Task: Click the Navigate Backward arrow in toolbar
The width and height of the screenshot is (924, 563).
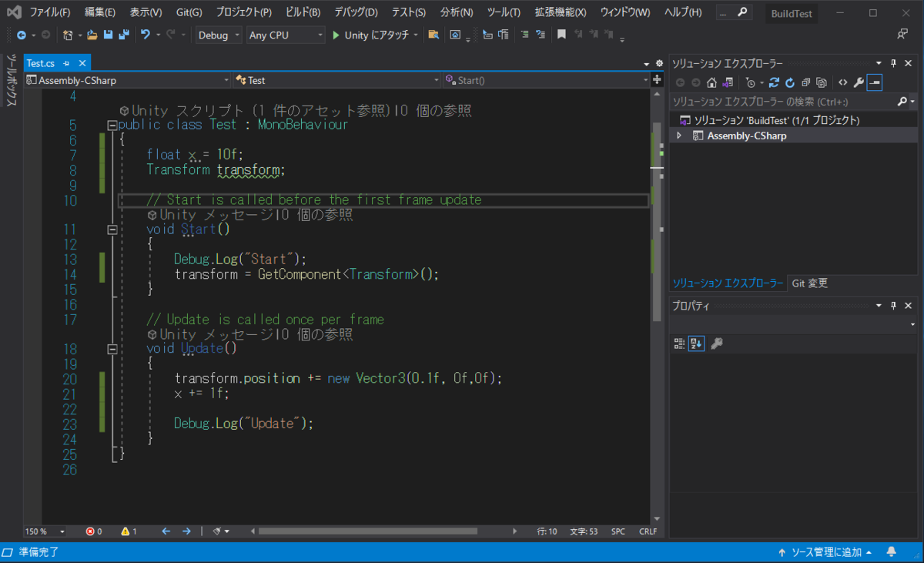Action: 21,35
